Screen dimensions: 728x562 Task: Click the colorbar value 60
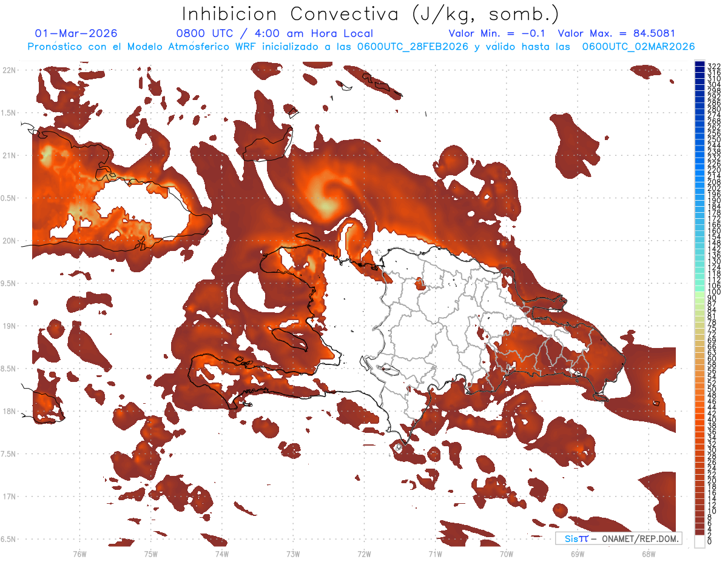coord(712,358)
